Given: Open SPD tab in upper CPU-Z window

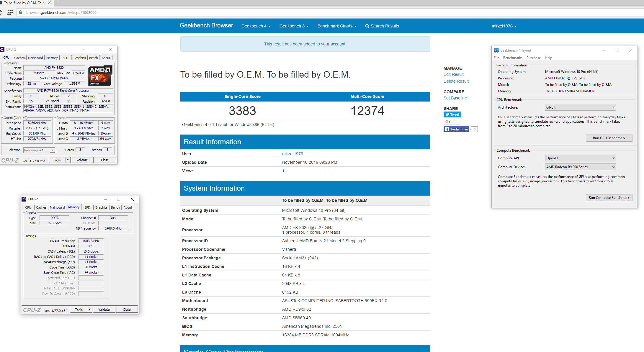Looking at the screenshot, I should coord(66,58).
